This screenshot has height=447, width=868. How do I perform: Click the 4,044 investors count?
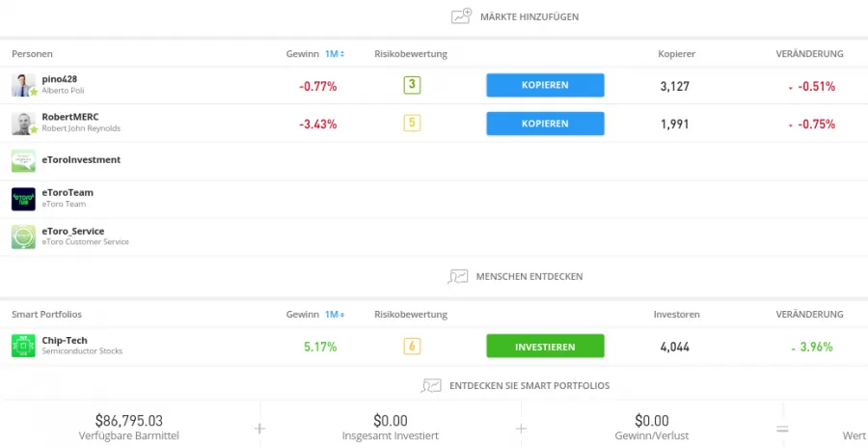tap(675, 348)
